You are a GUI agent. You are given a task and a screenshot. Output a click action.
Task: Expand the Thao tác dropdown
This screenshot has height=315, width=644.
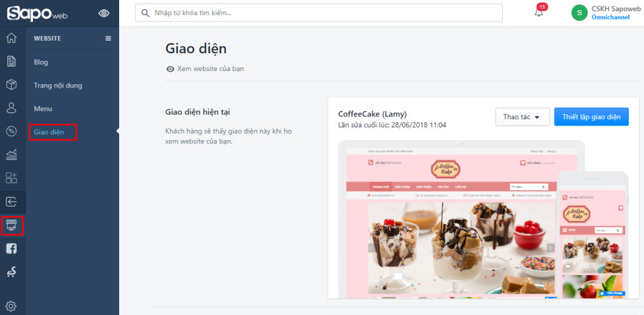(522, 117)
